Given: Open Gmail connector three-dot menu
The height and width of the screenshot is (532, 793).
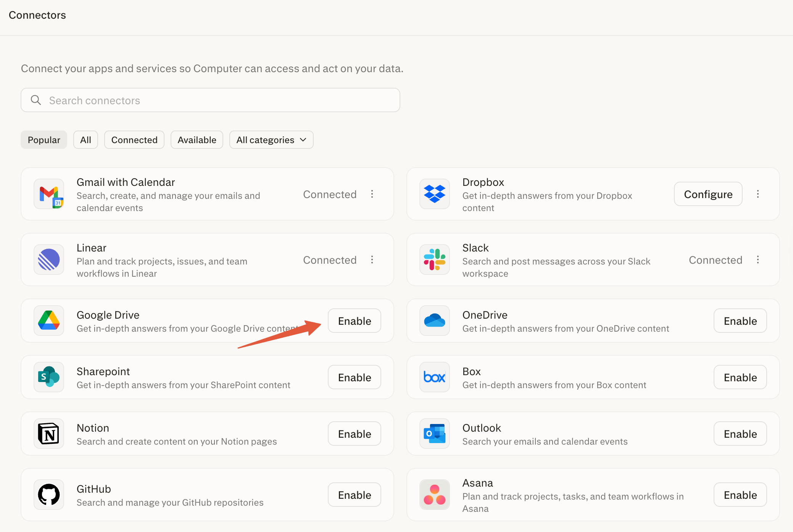Looking at the screenshot, I should tap(372, 194).
